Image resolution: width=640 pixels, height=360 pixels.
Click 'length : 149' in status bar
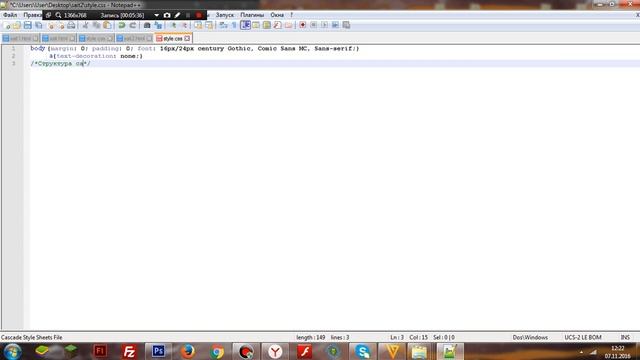pyautogui.click(x=311, y=338)
